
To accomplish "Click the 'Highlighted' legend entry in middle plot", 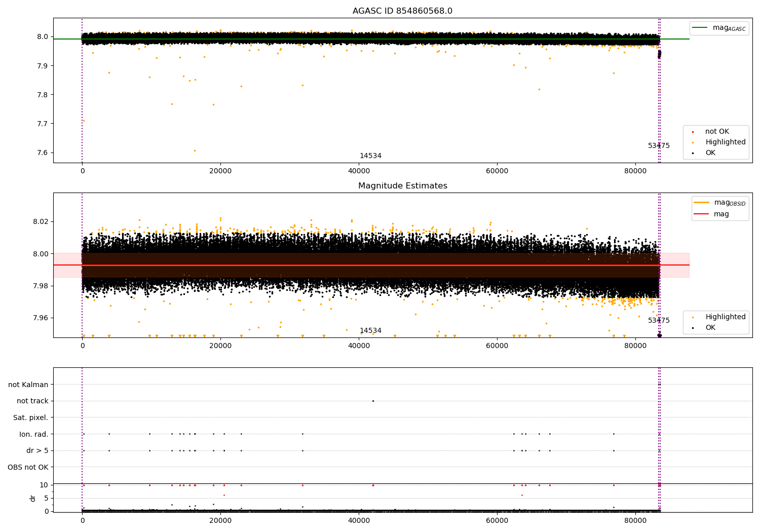I will pyautogui.click(x=725, y=317).
